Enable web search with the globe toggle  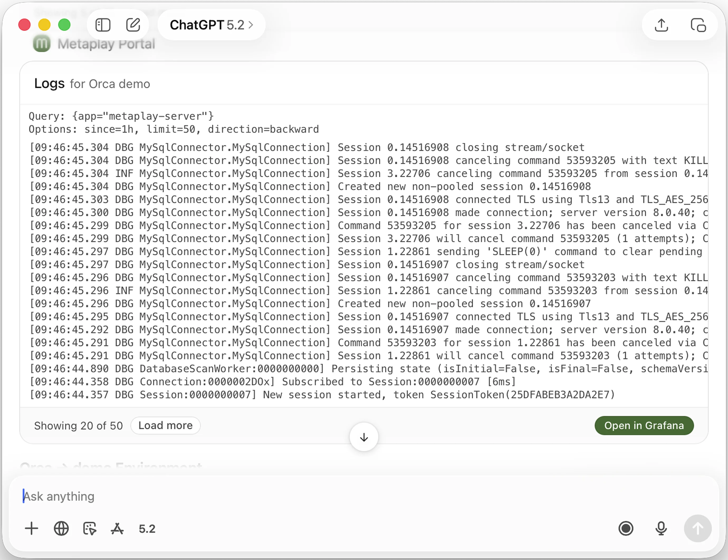click(x=61, y=529)
